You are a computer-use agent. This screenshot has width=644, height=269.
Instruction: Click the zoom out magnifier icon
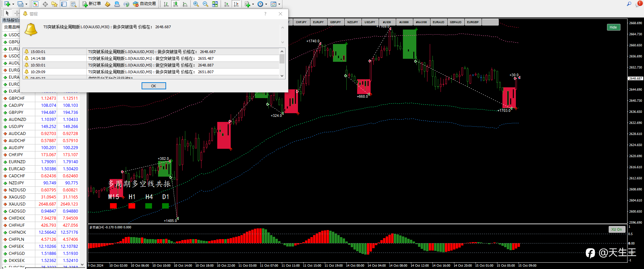click(205, 4)
